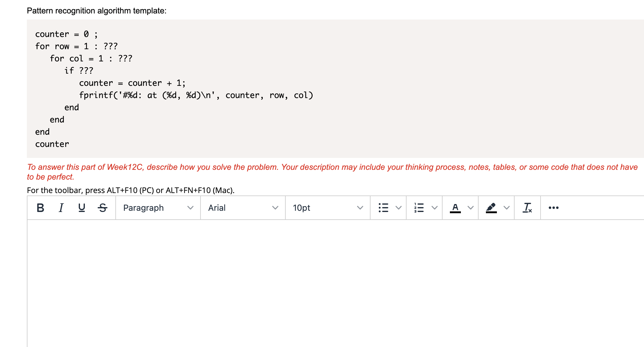Click the final 'counter' output line
The image size is (644, 347).
(52, 144)
